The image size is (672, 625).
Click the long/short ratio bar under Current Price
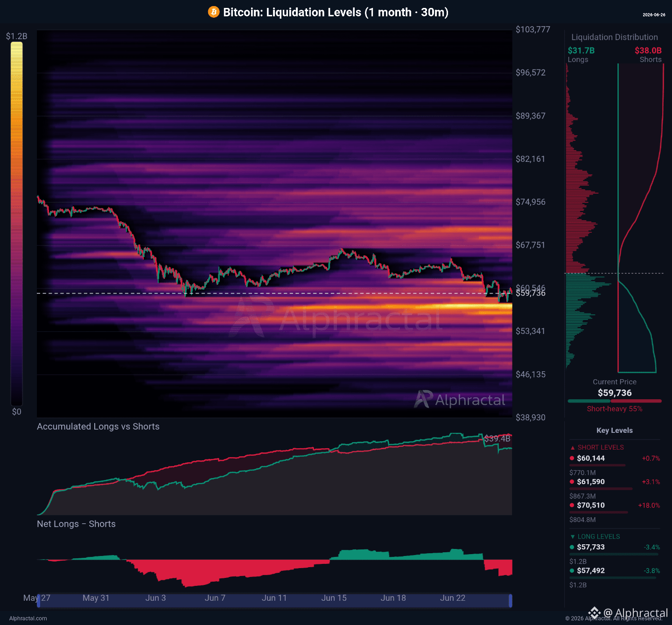[615, 401]
